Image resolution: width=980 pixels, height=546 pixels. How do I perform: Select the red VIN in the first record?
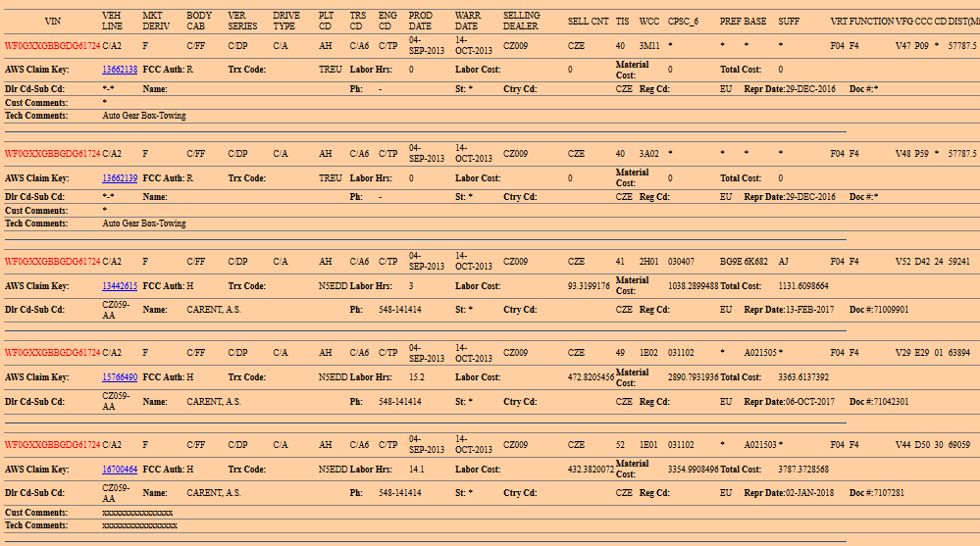click(52, 46)
